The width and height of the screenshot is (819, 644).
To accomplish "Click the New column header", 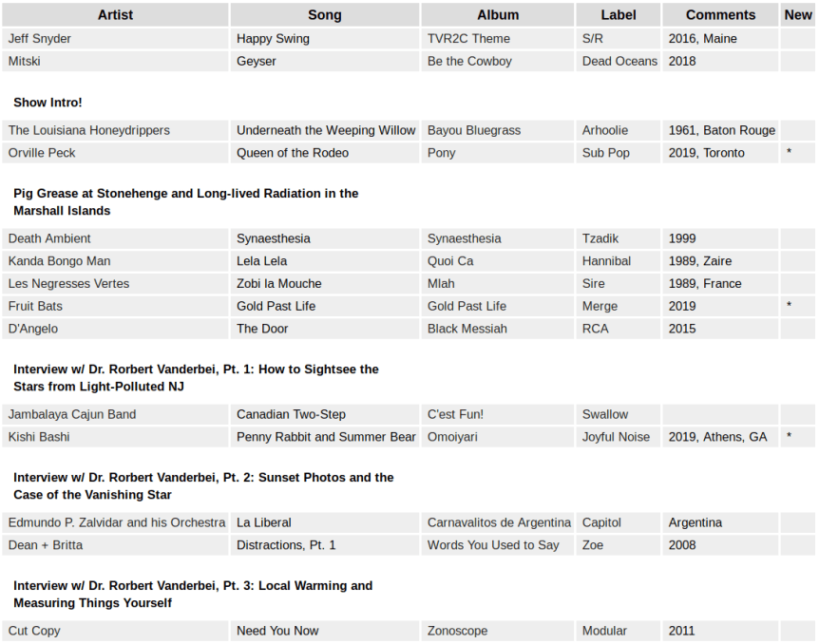I will coord(798,15).
